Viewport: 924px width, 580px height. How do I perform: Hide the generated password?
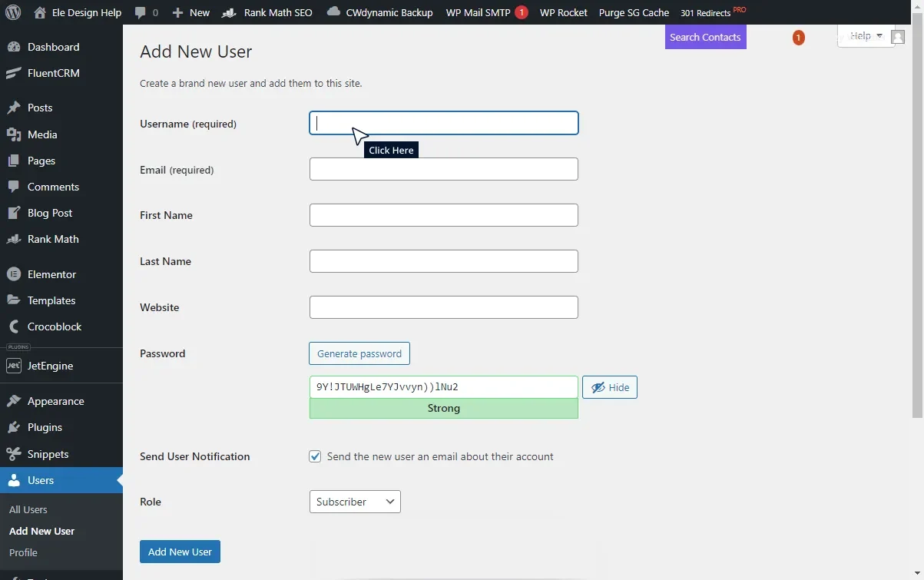pos(609,386)
